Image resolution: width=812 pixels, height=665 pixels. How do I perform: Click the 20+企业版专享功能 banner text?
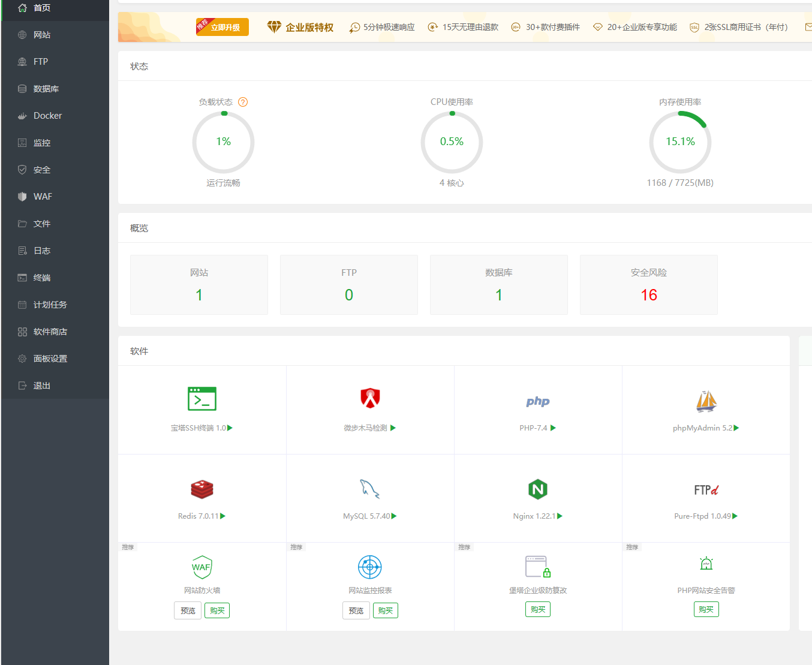tap(642, 27)
